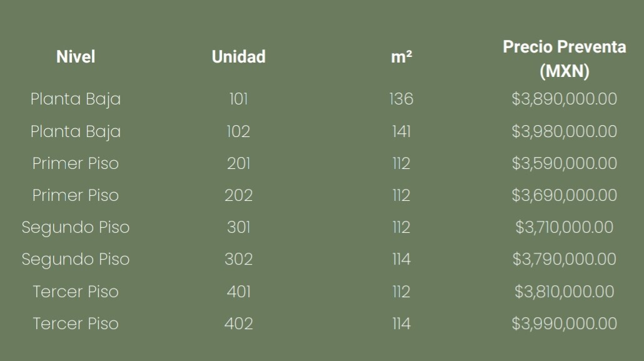This screenshot has height=361, width=644.
Task: Click the $3,590,000.00 price
Action: pos(565,164)
